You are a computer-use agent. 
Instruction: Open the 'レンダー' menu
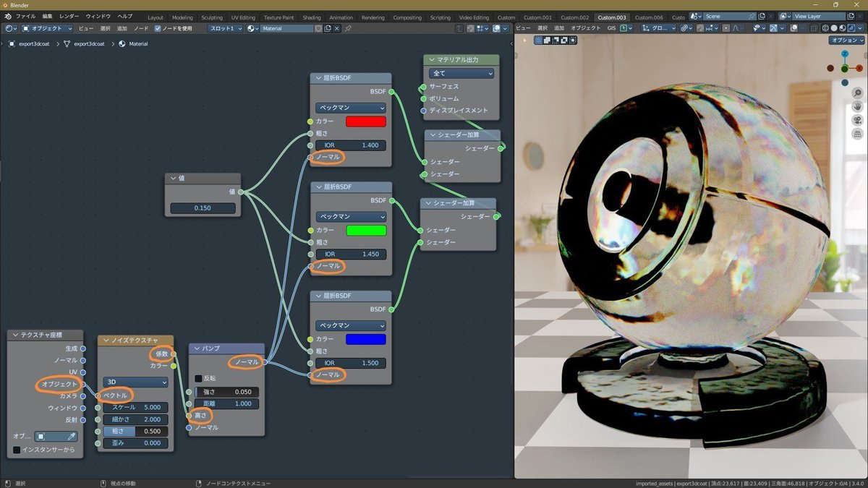[69, 16]
